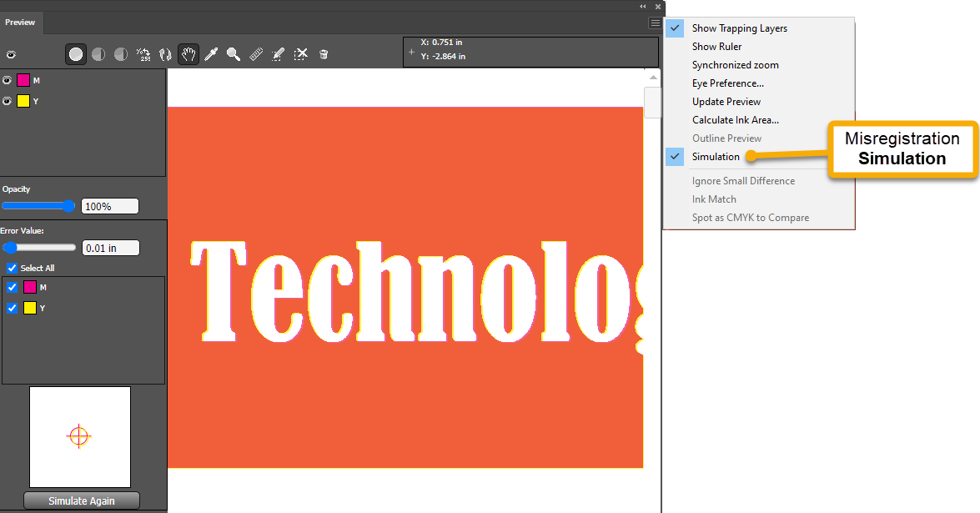Image resolution: width=980 pixels, height=513 pixels.
Task: Click the swap arrows icon in toolbar
Action: pyautogui.click(x=165, y=54)
